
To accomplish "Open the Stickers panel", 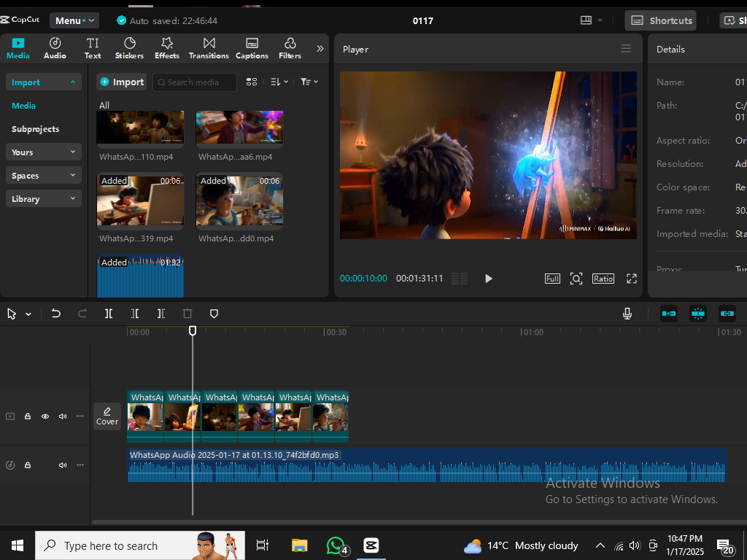I will (x=129, y=49).
